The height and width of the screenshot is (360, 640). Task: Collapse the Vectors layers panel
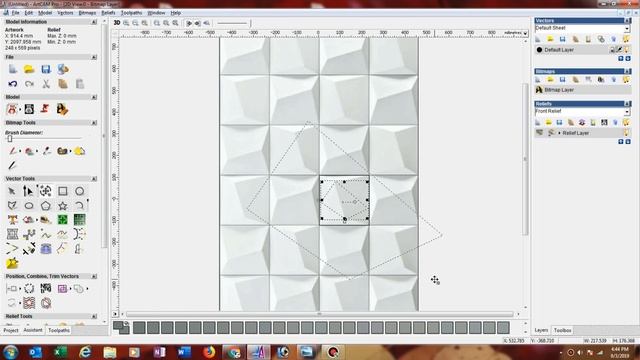point(627,20)
